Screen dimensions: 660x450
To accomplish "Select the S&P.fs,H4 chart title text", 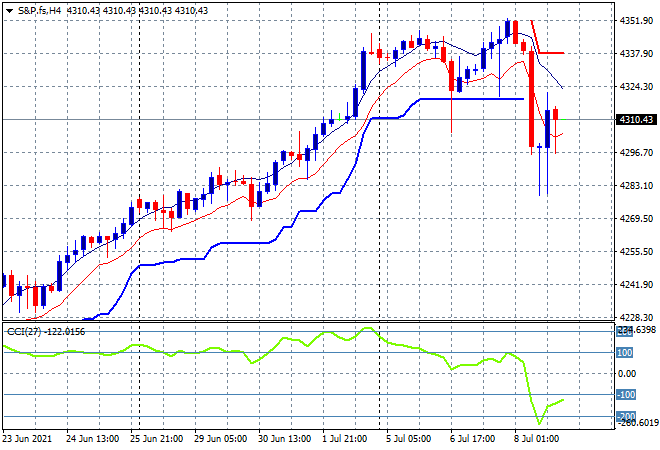I will pos(40,11).
